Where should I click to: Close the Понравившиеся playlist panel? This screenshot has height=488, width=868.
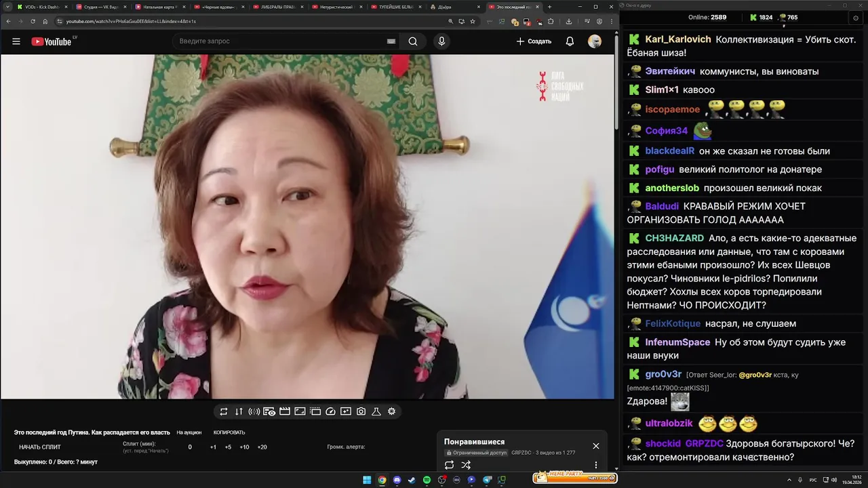pyautogui.click(x=596, y=446)
